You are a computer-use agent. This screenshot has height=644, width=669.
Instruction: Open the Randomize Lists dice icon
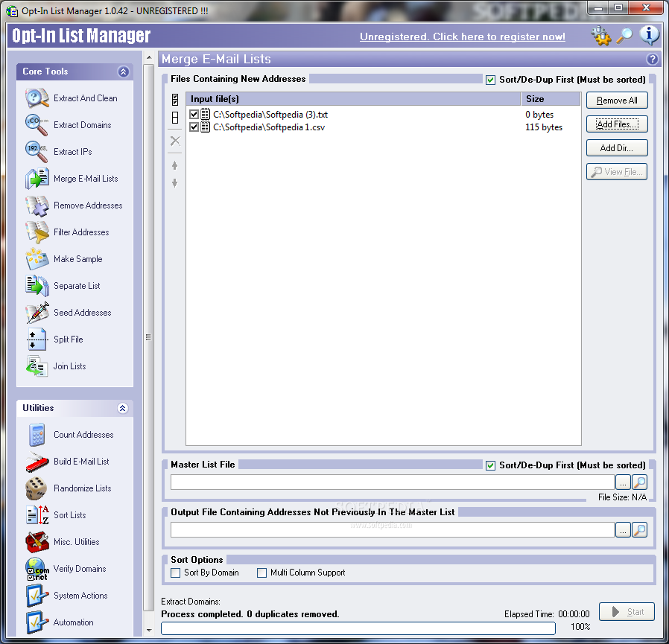[x=37, y=488]
